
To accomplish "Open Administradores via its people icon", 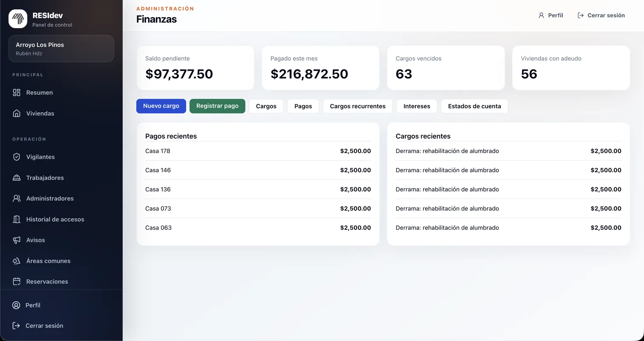I will (x=17, y=199).
